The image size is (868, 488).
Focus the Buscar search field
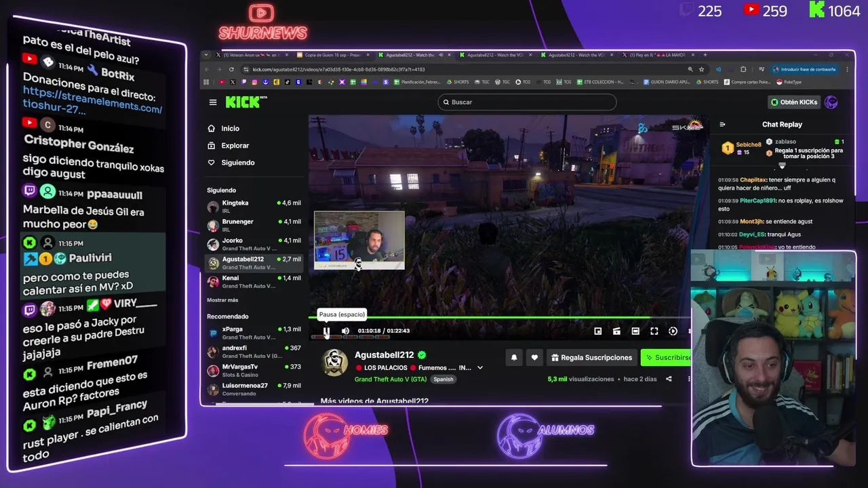click(527, 102)
